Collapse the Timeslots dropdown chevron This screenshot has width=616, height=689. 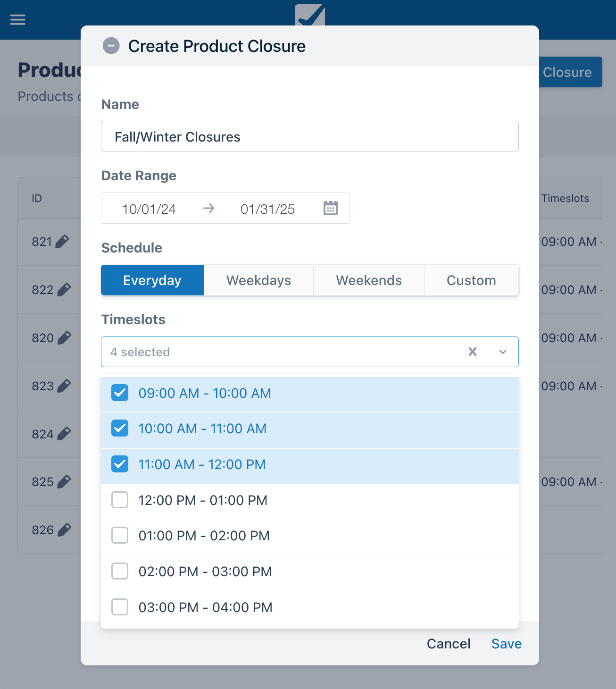pos(503,352)
